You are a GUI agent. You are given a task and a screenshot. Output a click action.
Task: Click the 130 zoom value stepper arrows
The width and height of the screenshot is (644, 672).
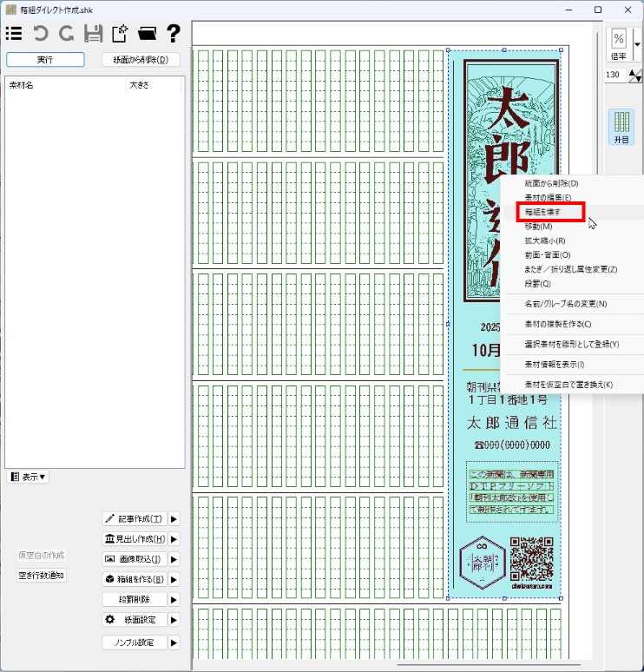pyautogui.click(x=634, y=76)
